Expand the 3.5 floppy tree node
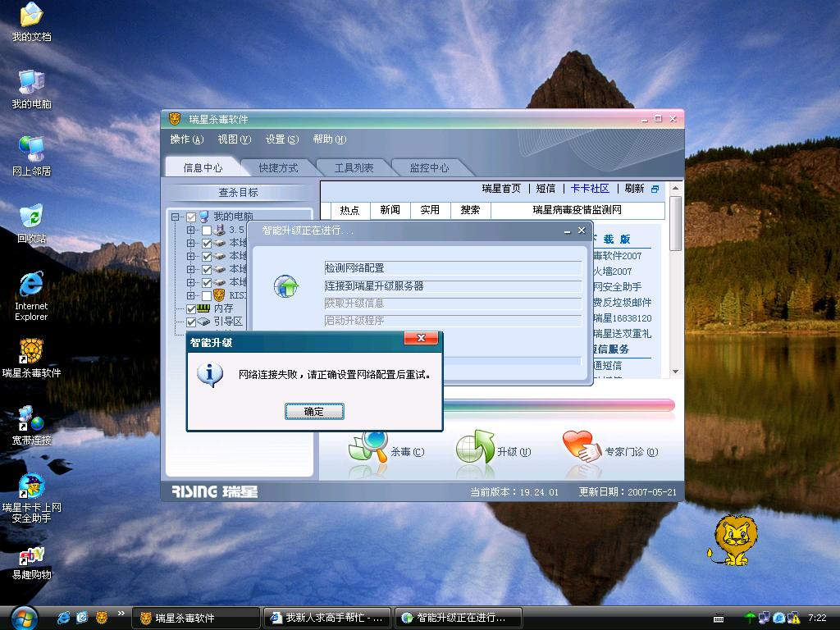 coord(190,231)
